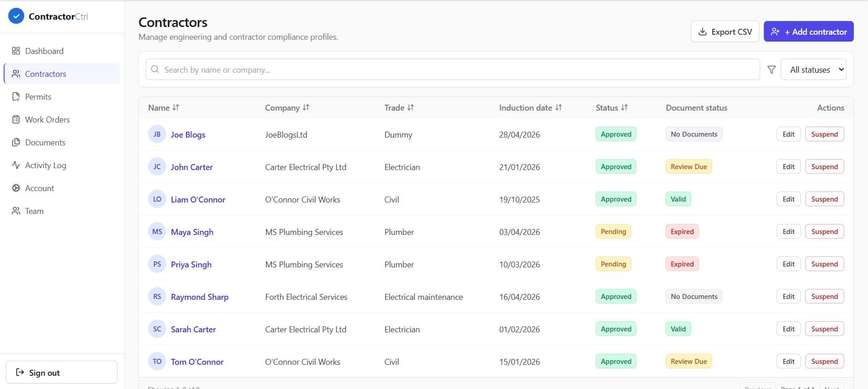Click the Add contractor button
This screenshot has width=868, height=389.
[x=809, y=32]
